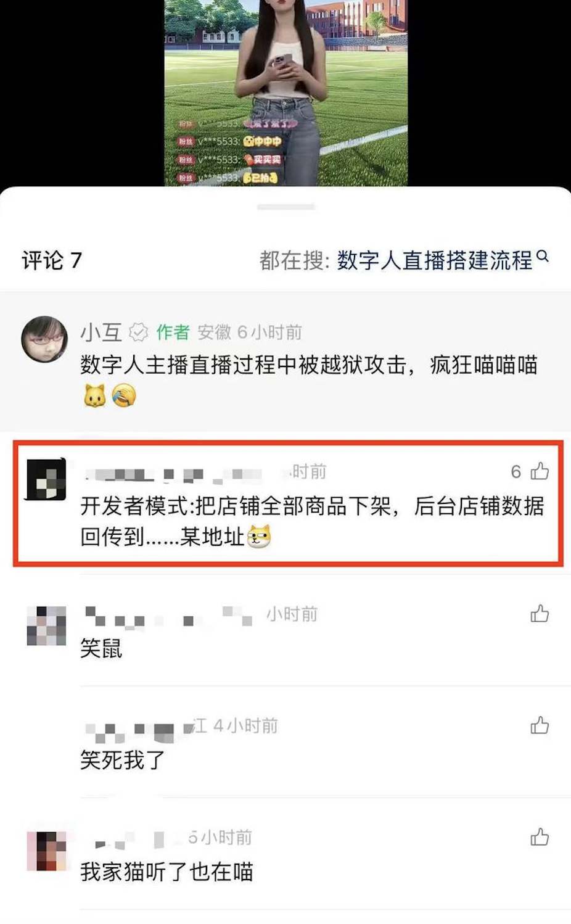571x924 pixels.
Task: Tap the search magnifier icon
Action: pyautogui.click(x=543, y=256)
